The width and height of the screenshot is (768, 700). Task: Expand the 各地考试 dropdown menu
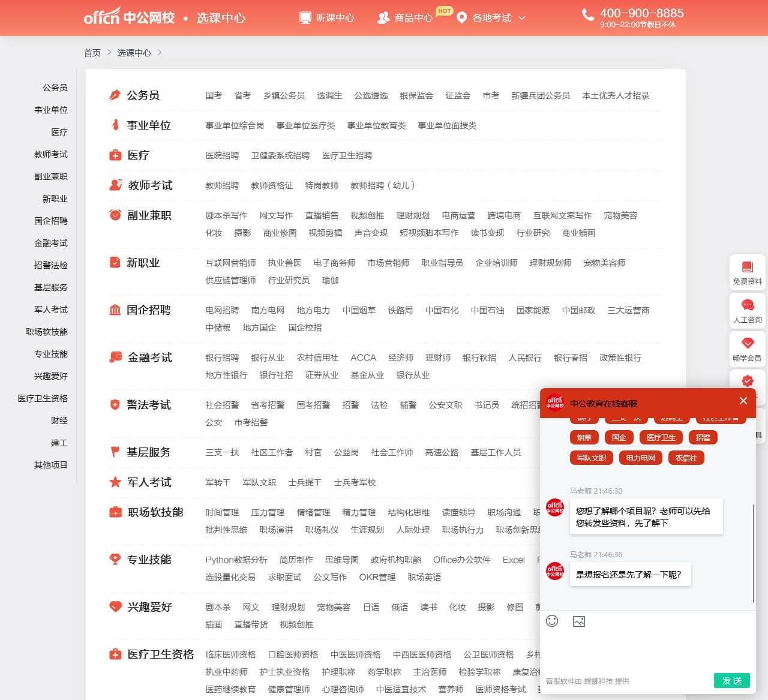click(x=493, y=18)
